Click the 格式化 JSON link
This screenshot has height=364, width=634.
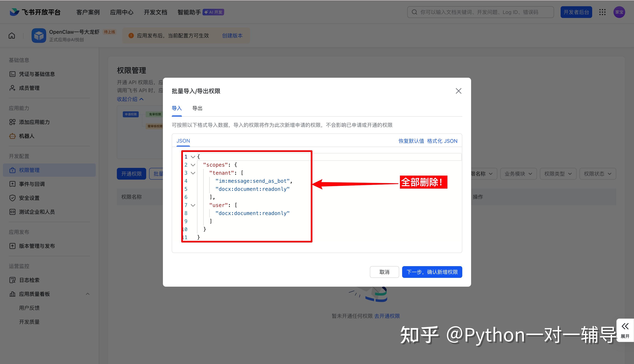pyautogui.click(x=442, y=141)
